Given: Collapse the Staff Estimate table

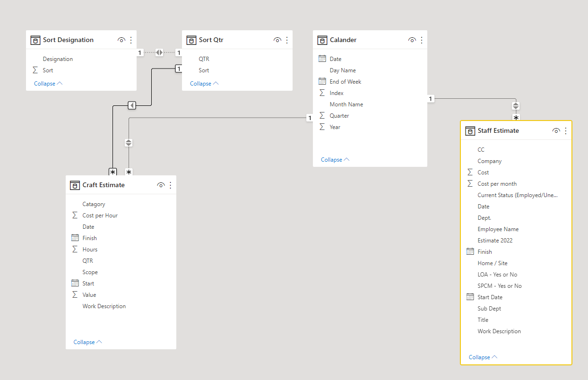Looking at the screenshot, I should click(483, 357).
